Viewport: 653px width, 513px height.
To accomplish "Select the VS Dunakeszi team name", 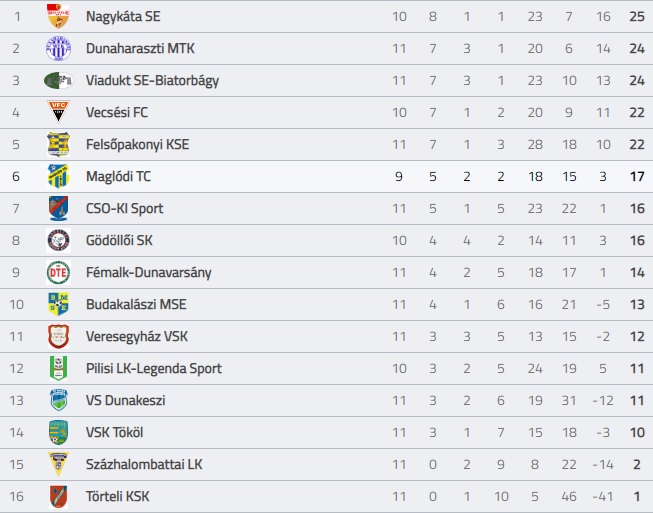I will pos(125,400).
